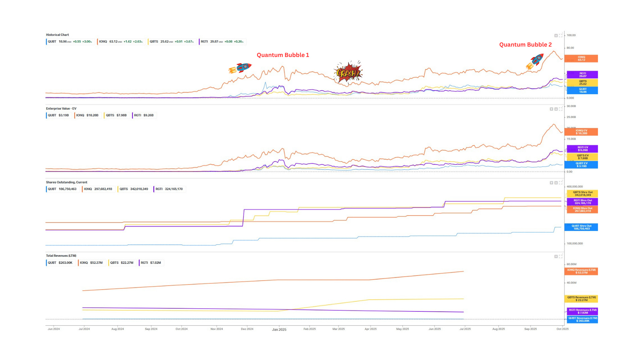Click the Quantum Bubble 2 annotation text

click(525, 45)
